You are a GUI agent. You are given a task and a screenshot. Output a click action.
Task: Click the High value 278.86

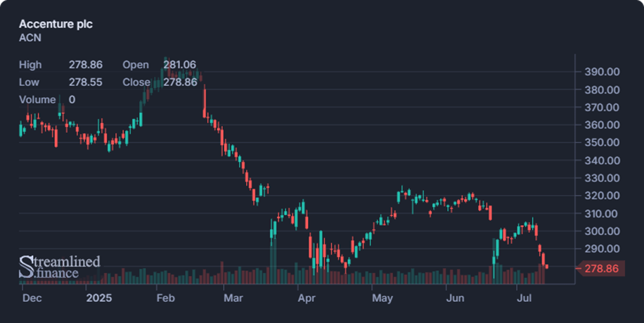(86, 65)
